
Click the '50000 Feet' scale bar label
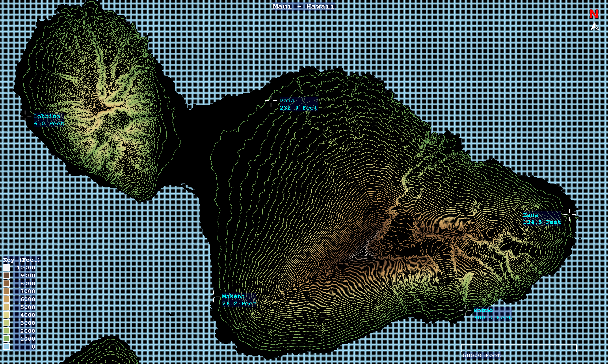click(482, 355)
